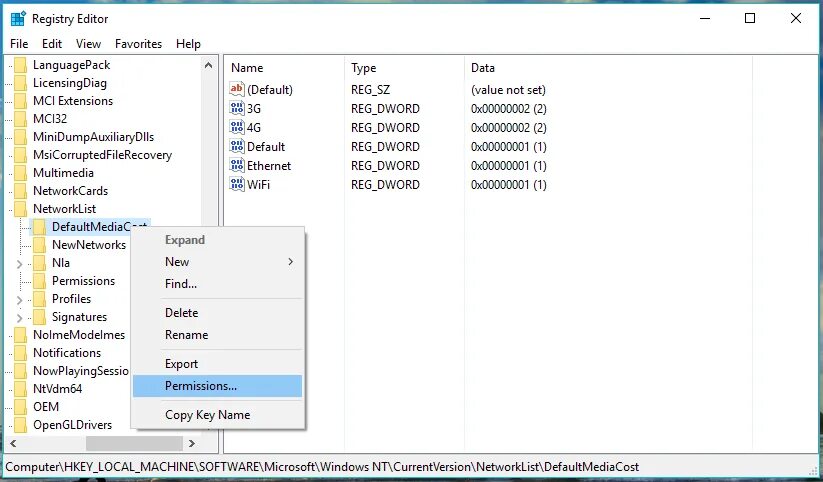Open the New submenu arrow
Screen dimensions: 823x482
290,261
